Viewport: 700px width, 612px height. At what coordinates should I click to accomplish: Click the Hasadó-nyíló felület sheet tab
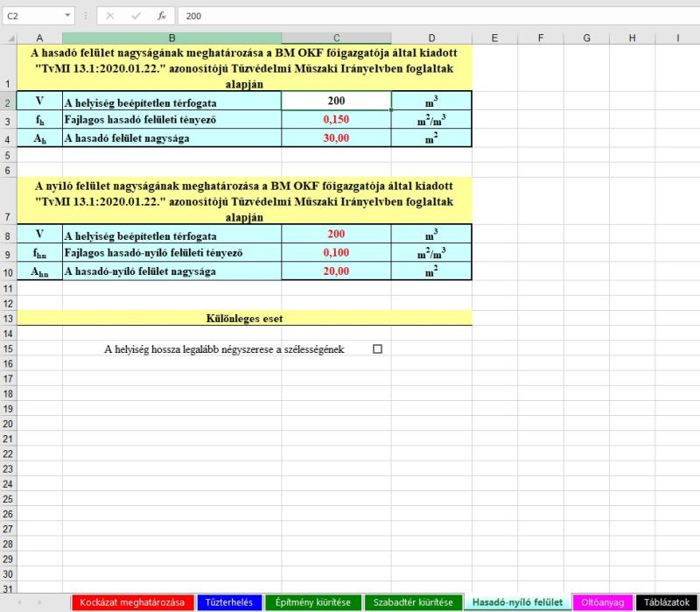[x=517, y=602]
